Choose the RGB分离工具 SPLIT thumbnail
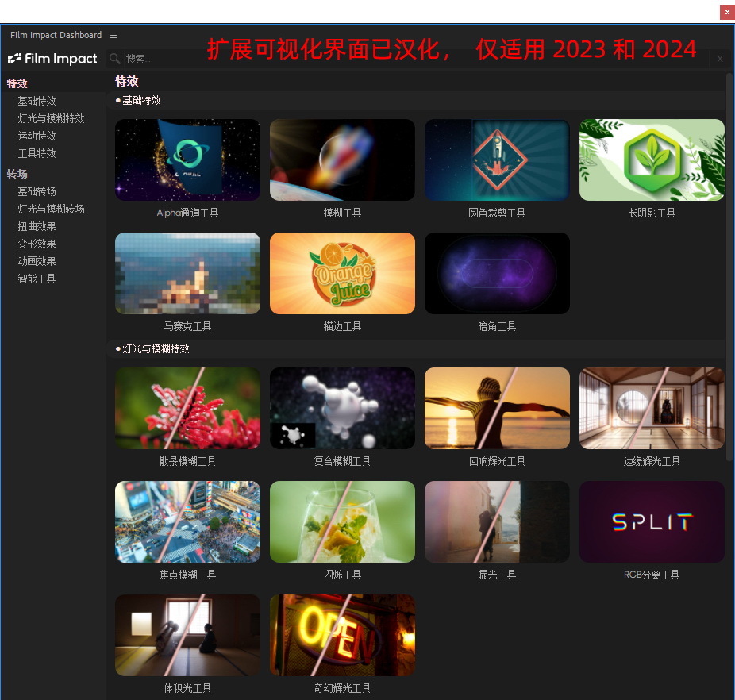 pos(652,521)
